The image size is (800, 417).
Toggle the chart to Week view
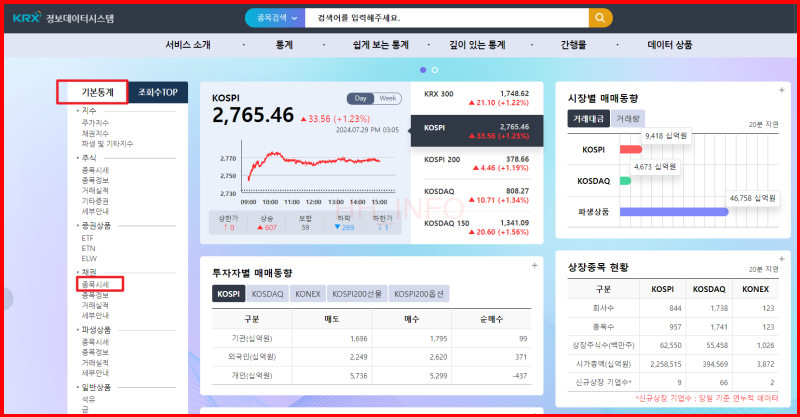pyautogui.click(x=388, y=99)
